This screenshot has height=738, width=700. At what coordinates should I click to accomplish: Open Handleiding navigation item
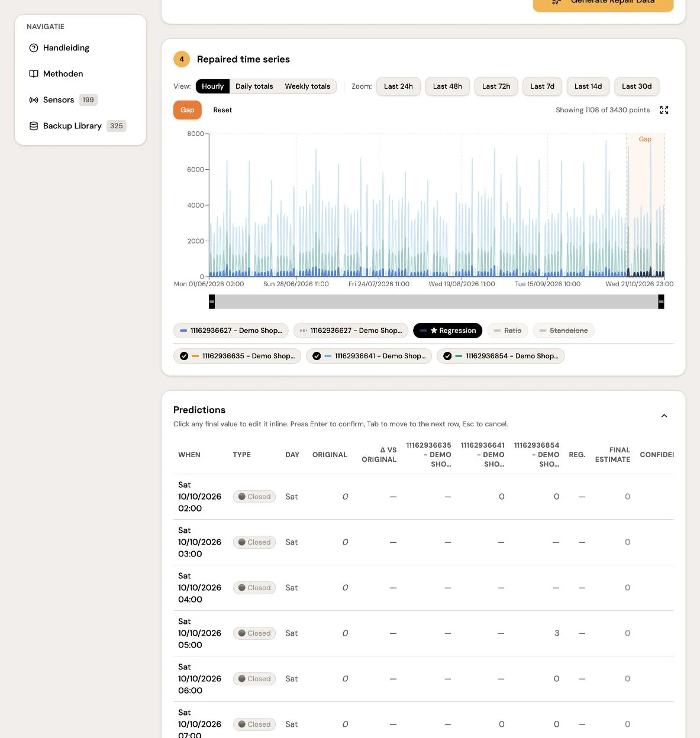pos(80,48)
